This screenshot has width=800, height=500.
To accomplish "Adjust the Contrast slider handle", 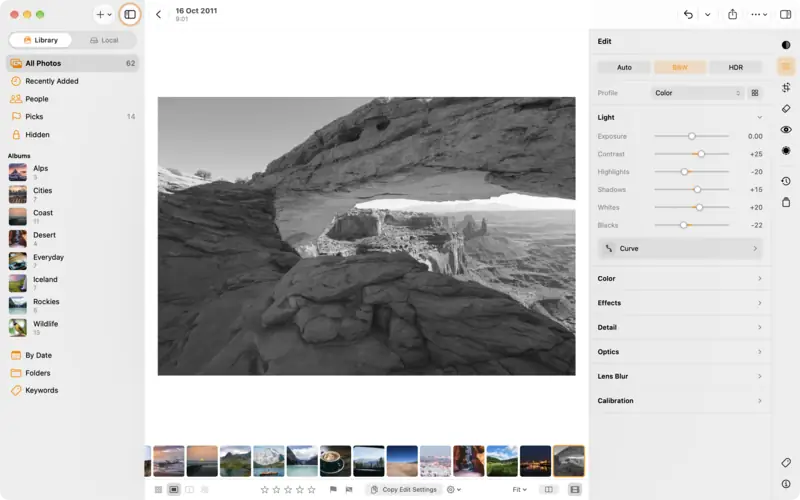I will 701,154.
